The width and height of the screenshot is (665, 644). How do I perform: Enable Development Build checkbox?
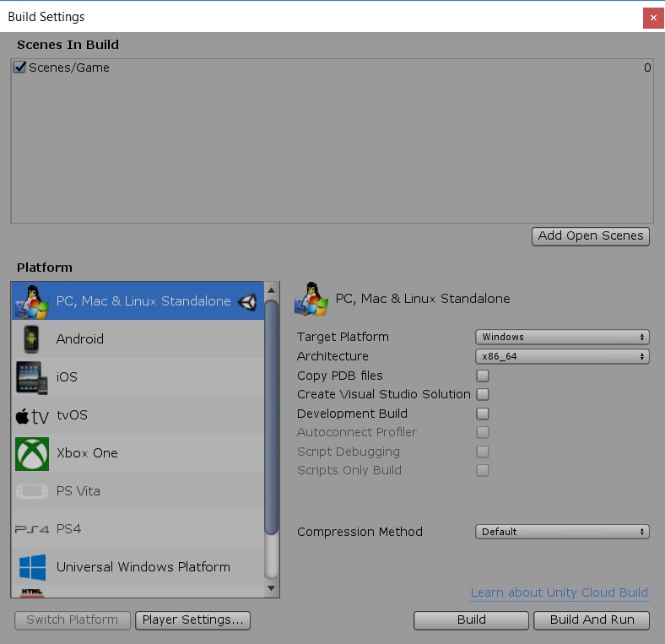click(482, 414)
